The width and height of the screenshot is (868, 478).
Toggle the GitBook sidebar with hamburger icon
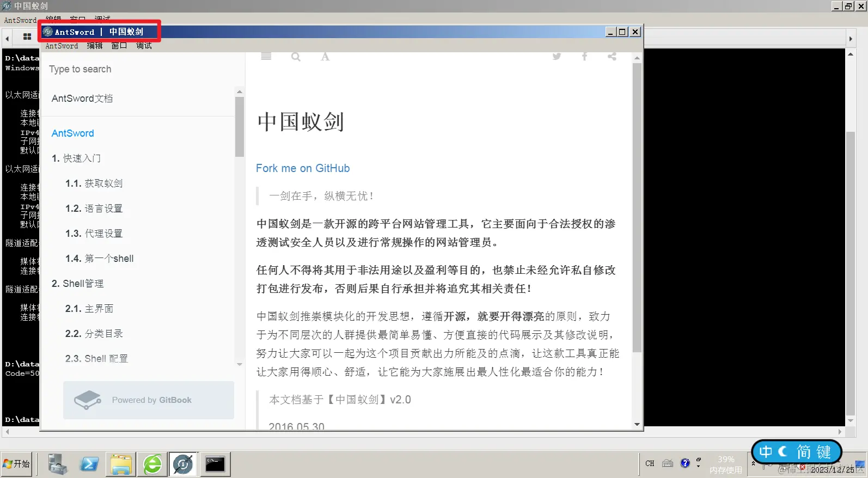266,56
